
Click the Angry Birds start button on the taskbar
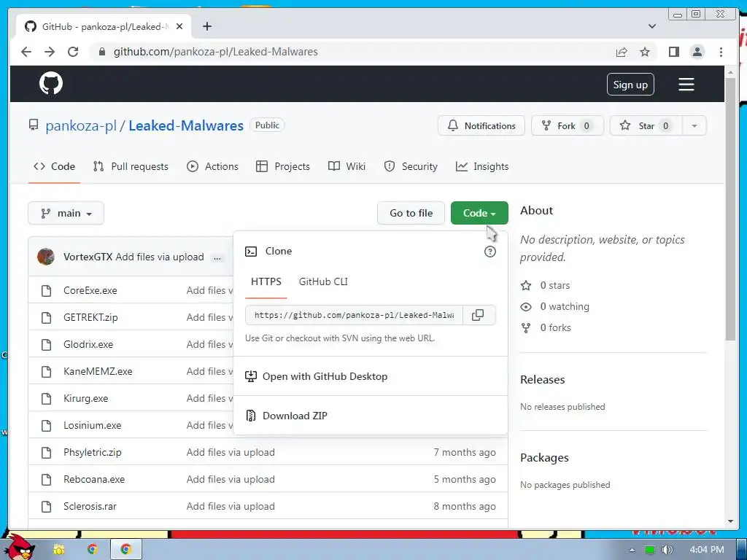pyautogui.click(x=21, y=547)
